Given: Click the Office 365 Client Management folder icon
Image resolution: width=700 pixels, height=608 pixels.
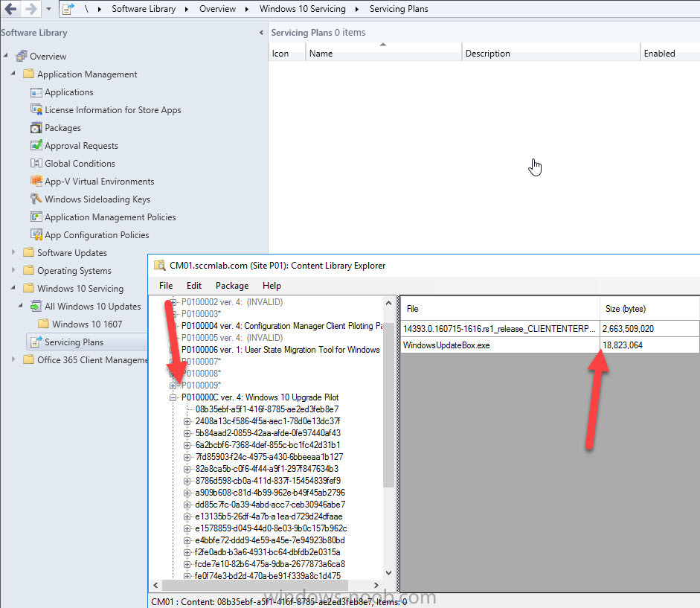Looking at the screenshot, I should tap(28, 359).
